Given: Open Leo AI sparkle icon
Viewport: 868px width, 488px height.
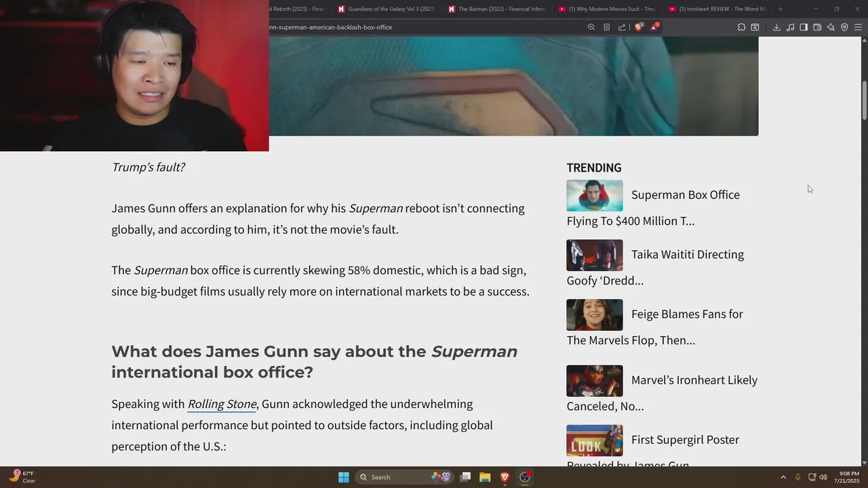Looking at the screenshot, I should [831, 27].
